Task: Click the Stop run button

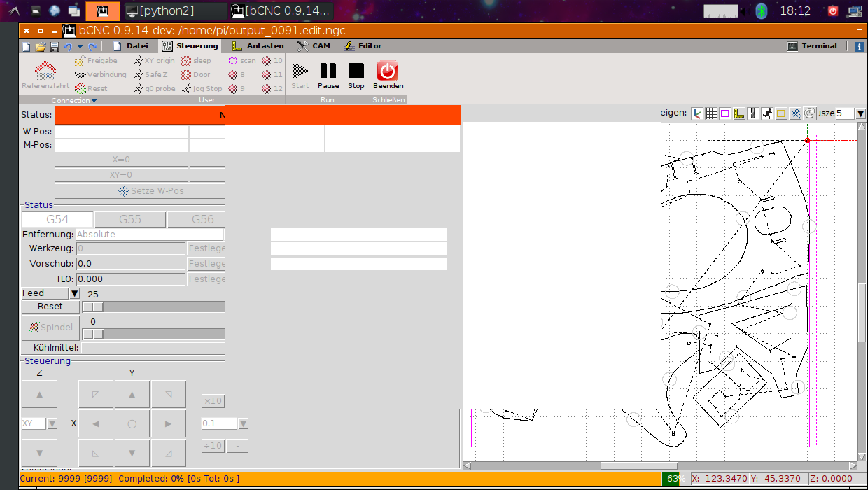Action: [356, 75]
